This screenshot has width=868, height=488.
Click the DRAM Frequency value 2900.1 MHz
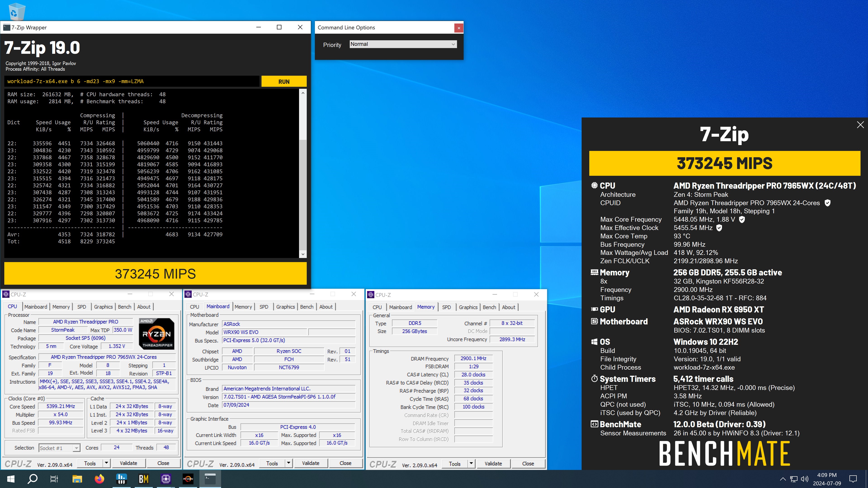coord(473,358)
